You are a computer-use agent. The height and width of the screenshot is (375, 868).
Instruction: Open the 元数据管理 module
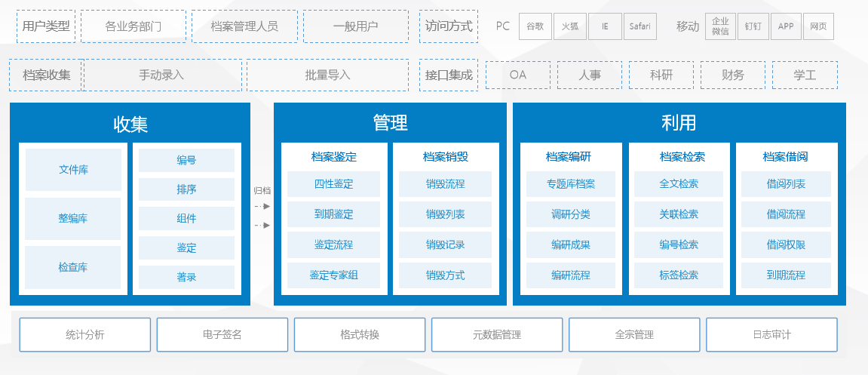point(497,335)
